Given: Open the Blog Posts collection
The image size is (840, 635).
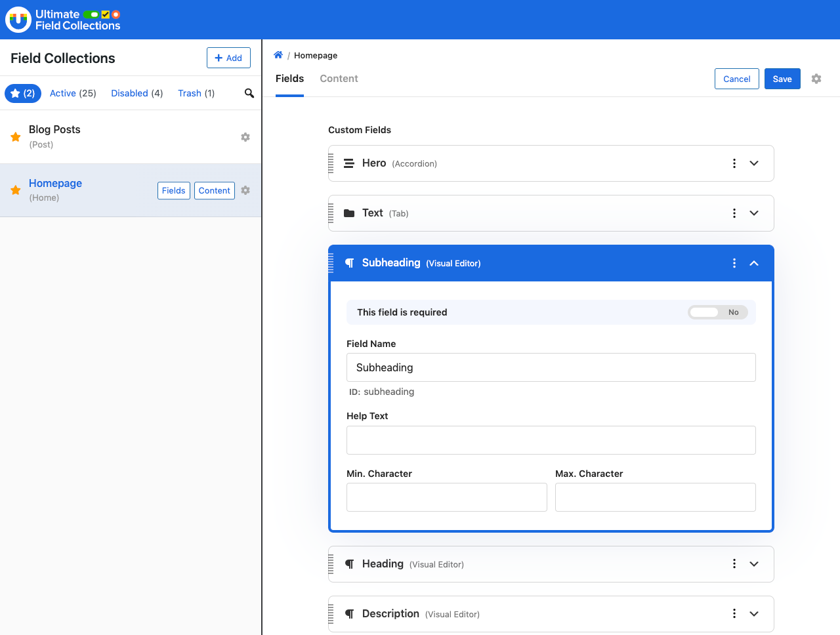Looking at the screenshot, I should point(54,129).
